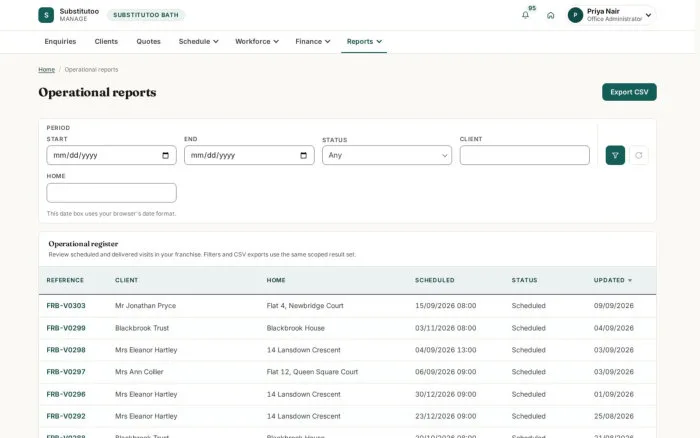Open visit reference FRB-V0299
Viewport: 700px width, 438px height.
pyautogui.click(x=66, y=328)
